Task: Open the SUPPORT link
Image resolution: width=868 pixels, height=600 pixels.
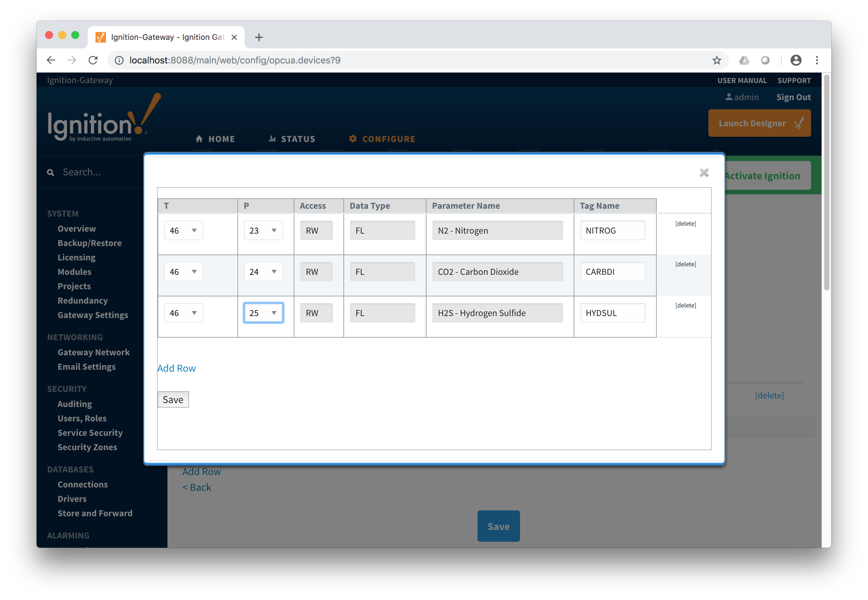Action: [794, 80]
